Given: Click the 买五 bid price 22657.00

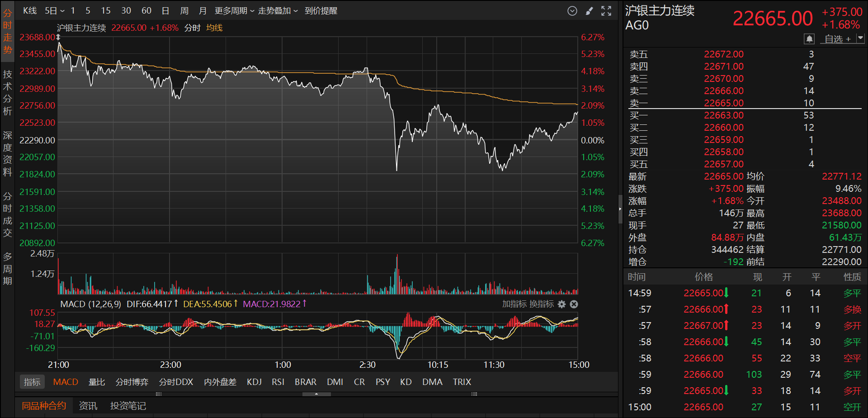Looking at the screenshot, I should tap(724, 164).
